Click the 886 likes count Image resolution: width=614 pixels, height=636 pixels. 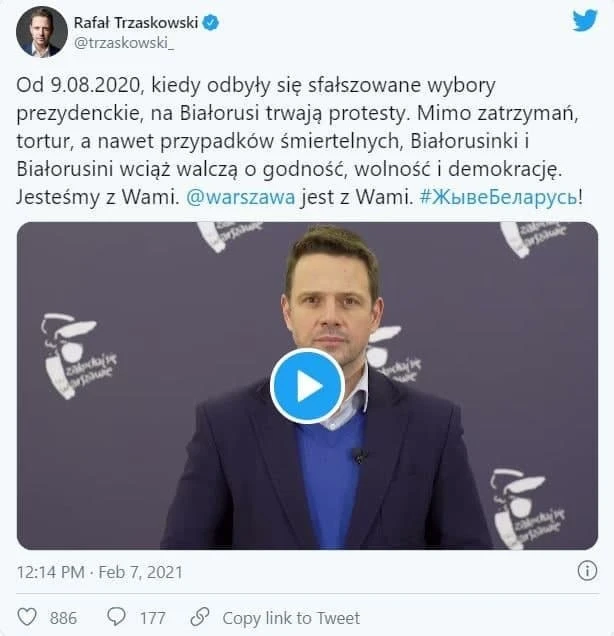click(x=63, y=618)
